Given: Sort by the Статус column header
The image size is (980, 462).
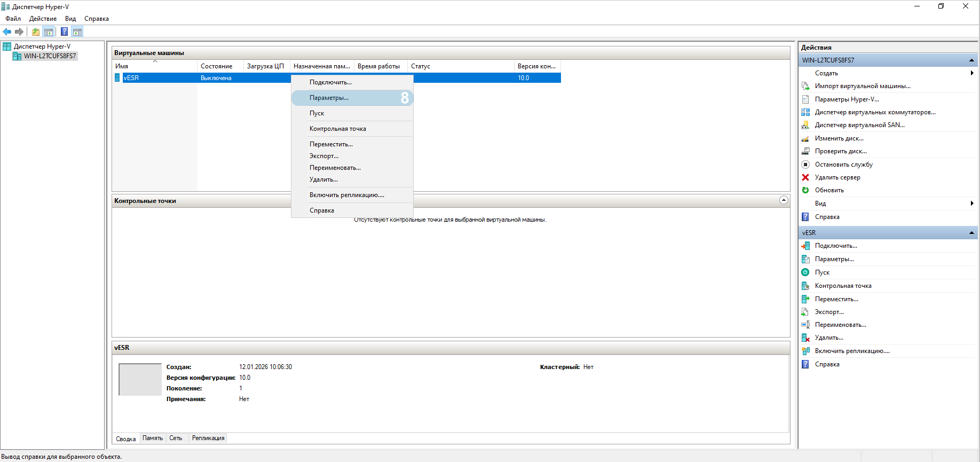Looking at the screenshot, I should (x=461, y=66).
